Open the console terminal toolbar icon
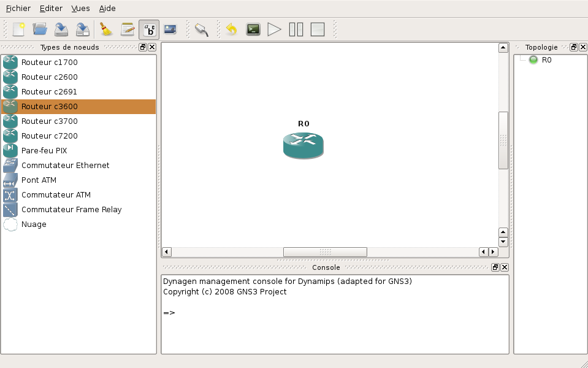This screenshot has height=368, width=588. point(253,29)
